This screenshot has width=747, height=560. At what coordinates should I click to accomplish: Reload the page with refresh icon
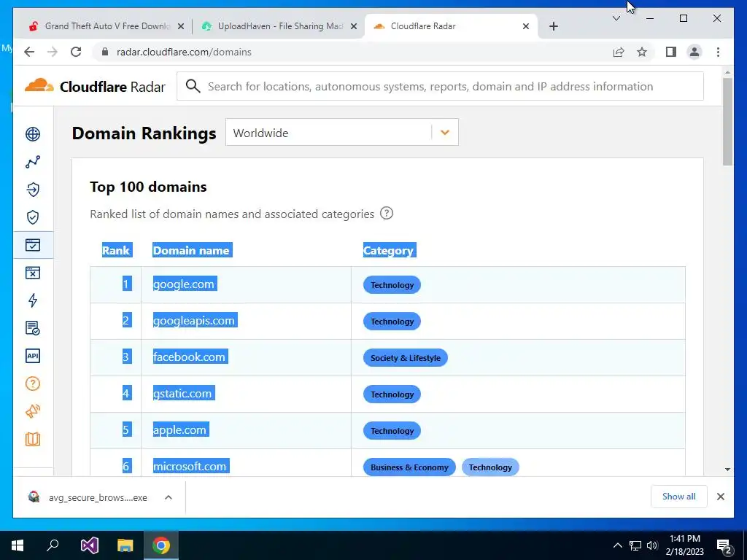pyautogui.click(x=76, y=52)
